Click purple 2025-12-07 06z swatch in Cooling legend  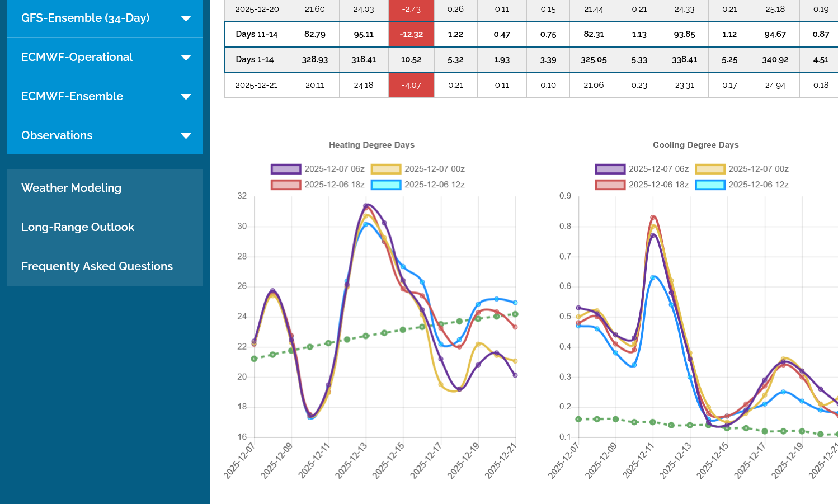610,169
